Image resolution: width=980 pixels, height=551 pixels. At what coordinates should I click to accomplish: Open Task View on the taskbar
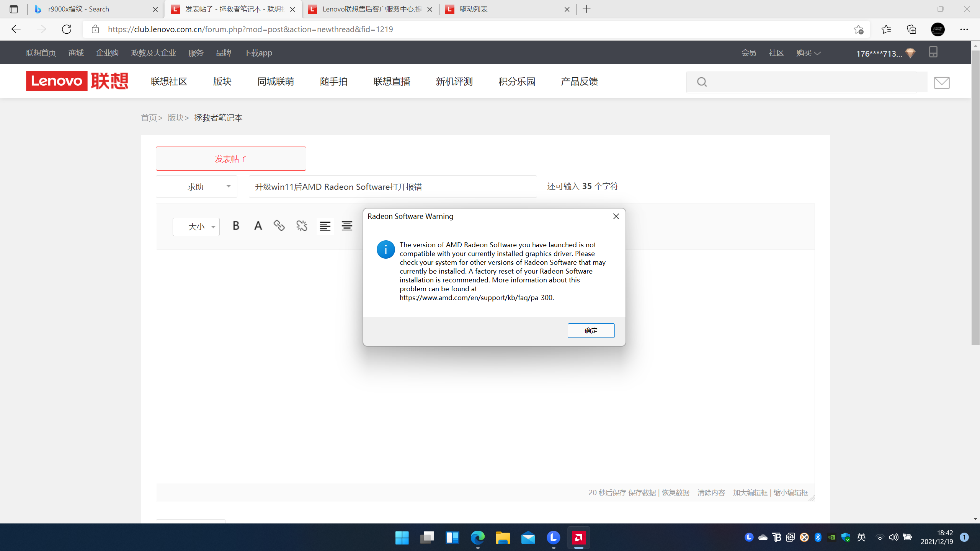427,538
